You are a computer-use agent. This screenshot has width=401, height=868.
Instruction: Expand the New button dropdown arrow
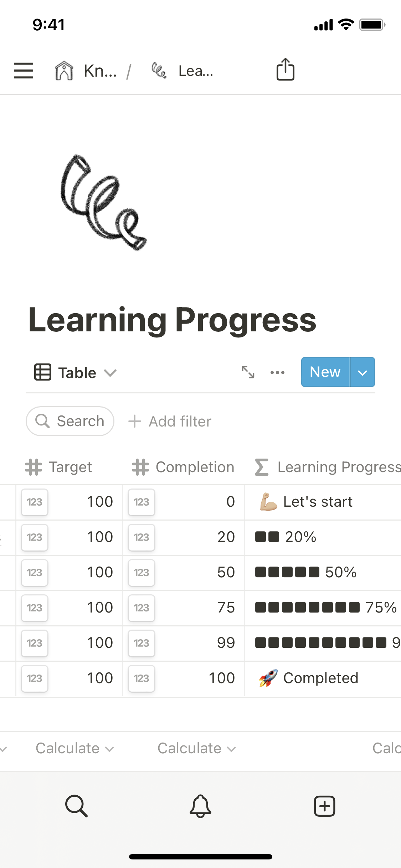tap(363, 372)
